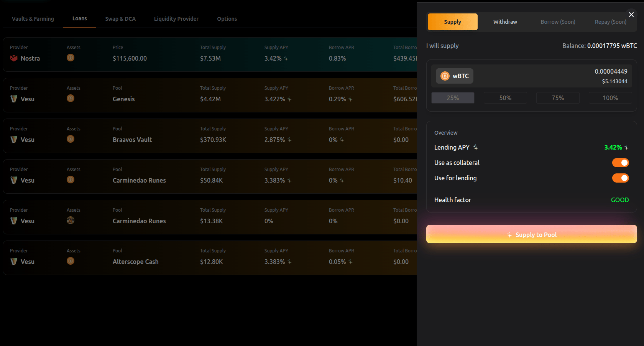Click the Health factor GOOD status
The image size is (644, 346).
[x=620, y=200]
